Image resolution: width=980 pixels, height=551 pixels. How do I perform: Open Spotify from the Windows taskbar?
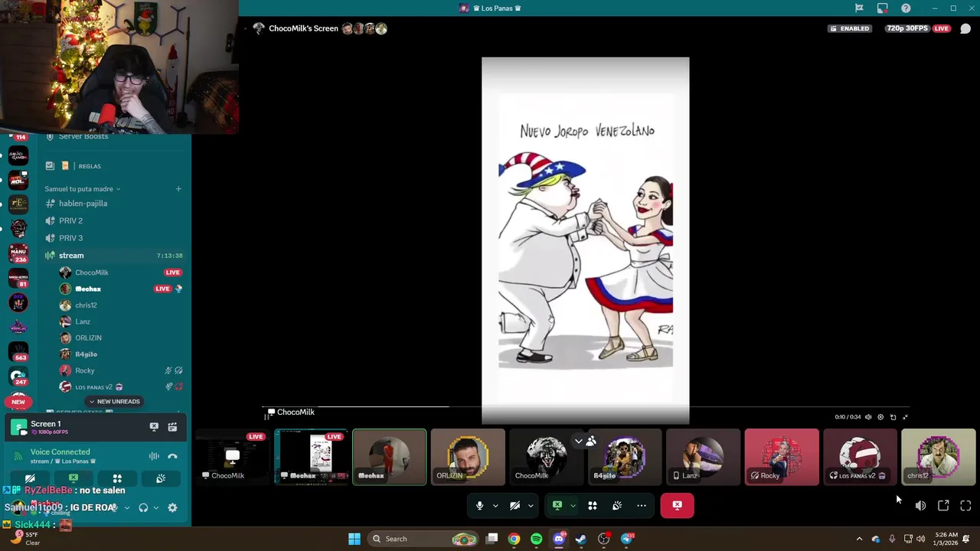pyautogui.click(x=536, y=539)
